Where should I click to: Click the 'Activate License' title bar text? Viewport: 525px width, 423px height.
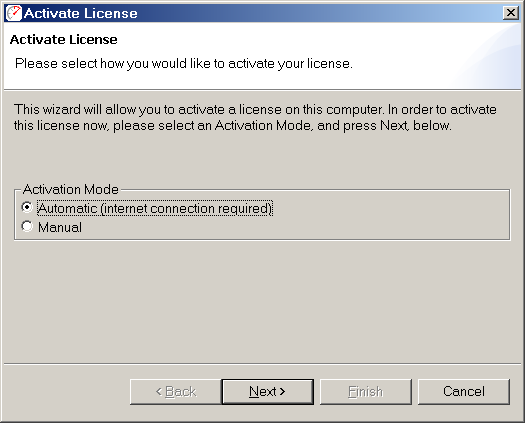(81, 13)
